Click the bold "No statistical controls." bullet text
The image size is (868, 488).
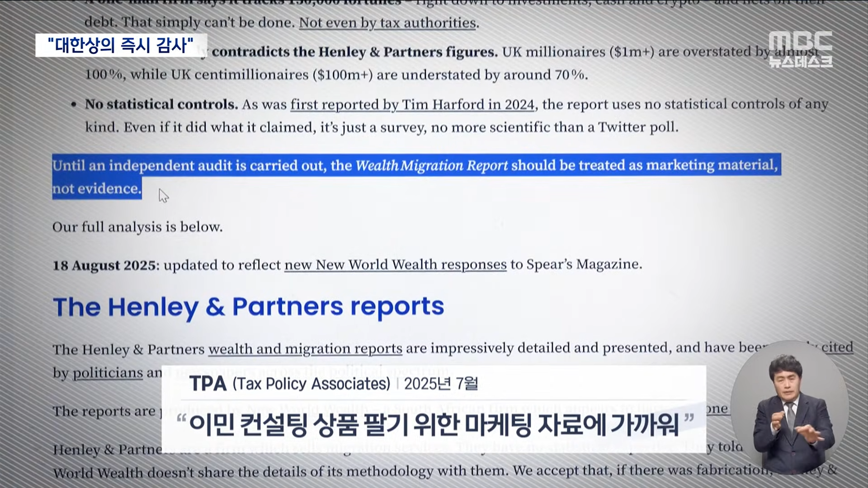coord(161,104)
